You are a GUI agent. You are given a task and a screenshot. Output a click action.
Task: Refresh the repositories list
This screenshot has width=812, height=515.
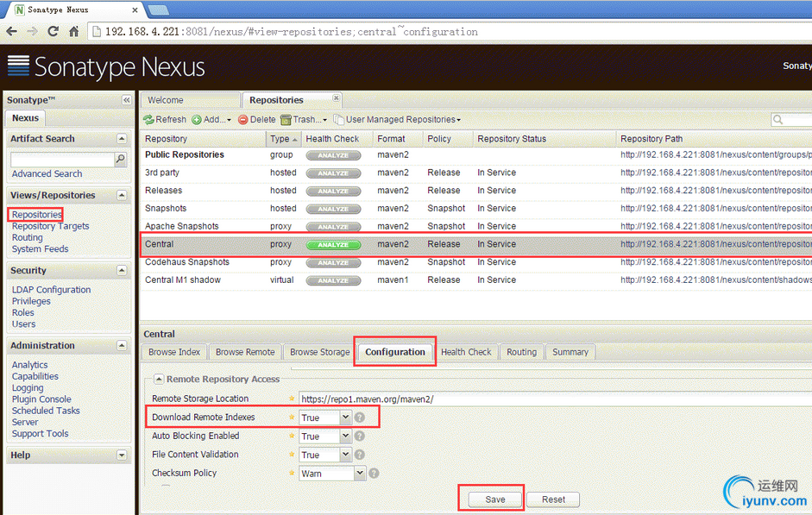165,120
